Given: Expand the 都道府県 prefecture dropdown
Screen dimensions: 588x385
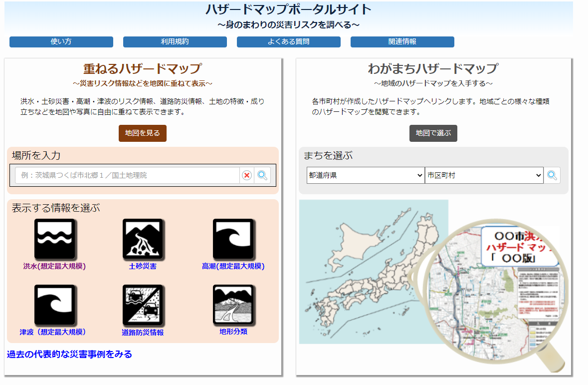Looking at the screenshot, I should point(365,175).
